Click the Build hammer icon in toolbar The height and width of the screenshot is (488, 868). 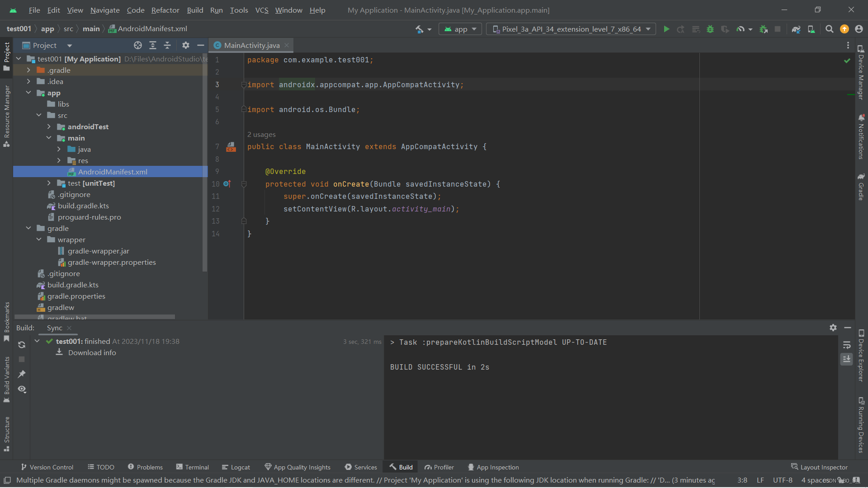coord(420,29)
